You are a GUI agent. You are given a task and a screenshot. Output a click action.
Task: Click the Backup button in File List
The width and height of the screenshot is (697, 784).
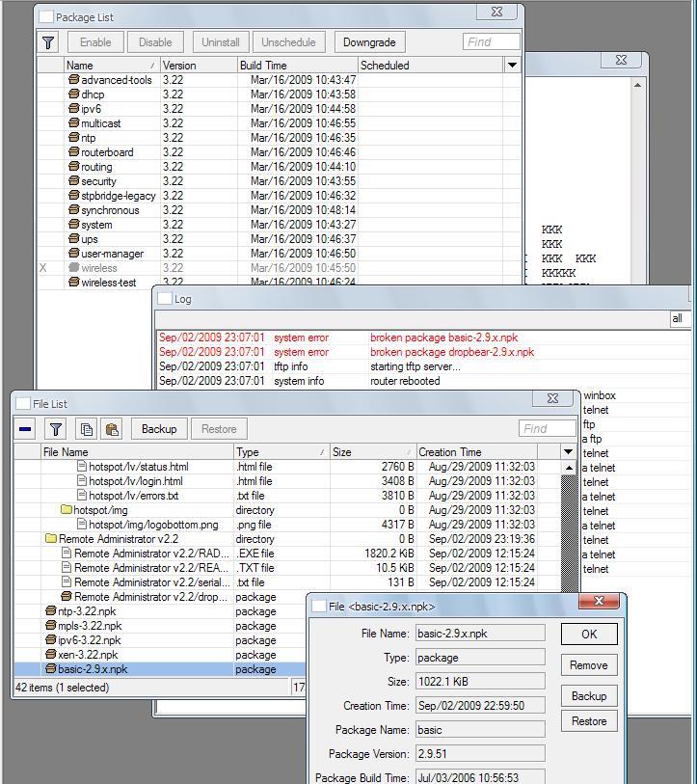pyautogui.click(x=159, y=429)
